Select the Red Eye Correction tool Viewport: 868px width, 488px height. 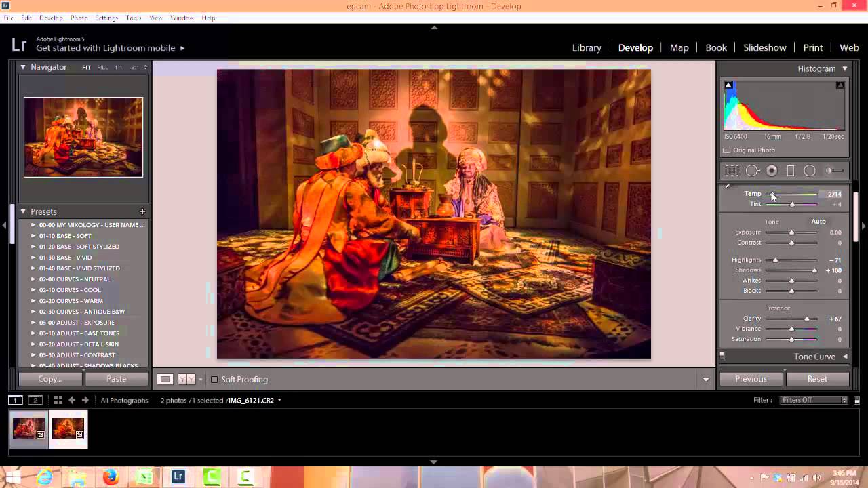[x=772, y=171]
